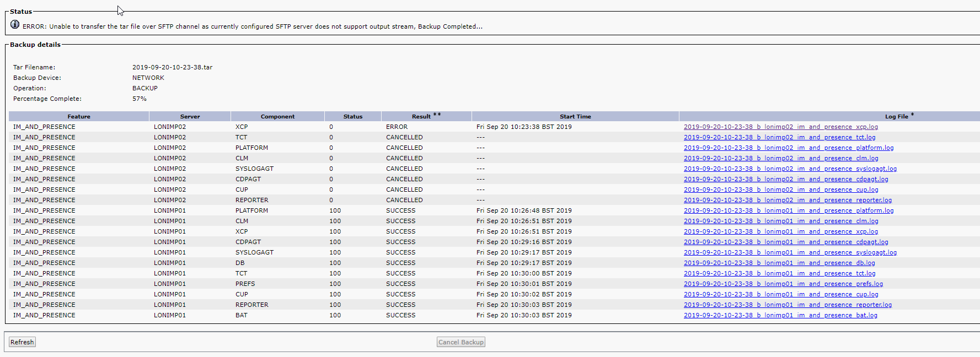Screen dimensions: 980x357
Task: Open the lonimp02 cdpagt.log link
Action: (x=785, y=179)
